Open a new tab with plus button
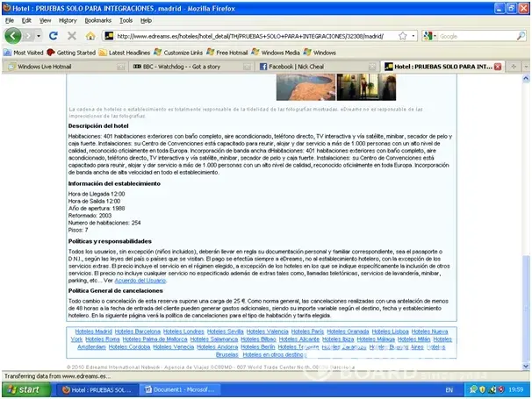This screenshot has height=399, width=532. pyautogui.click(x=514, y=67)
